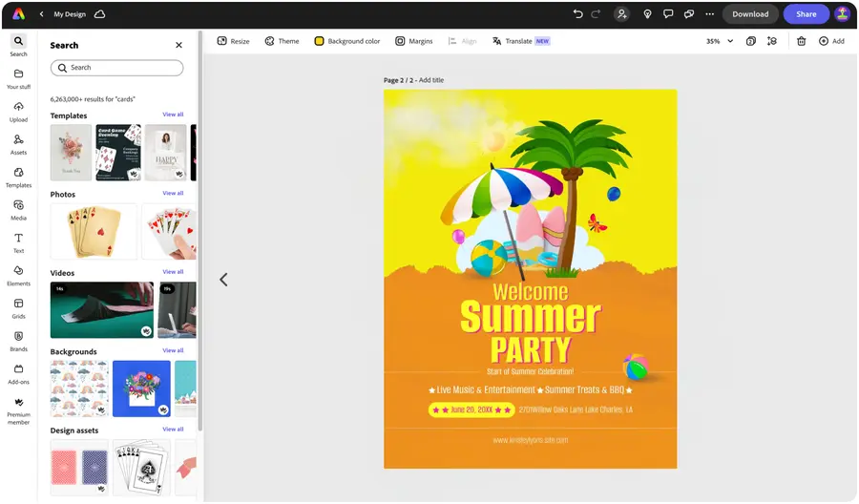
Task: Invite collaborators with person-plus icon
Action: click(621, 14)
